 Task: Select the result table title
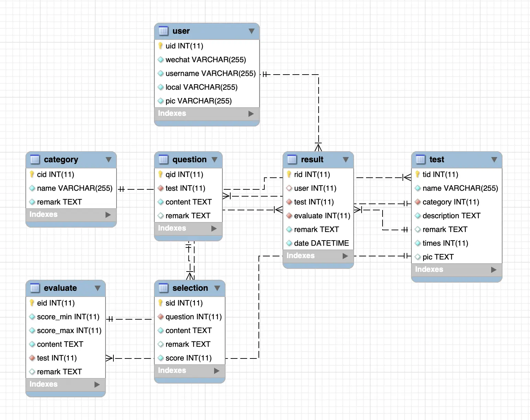tap(312, 159)
